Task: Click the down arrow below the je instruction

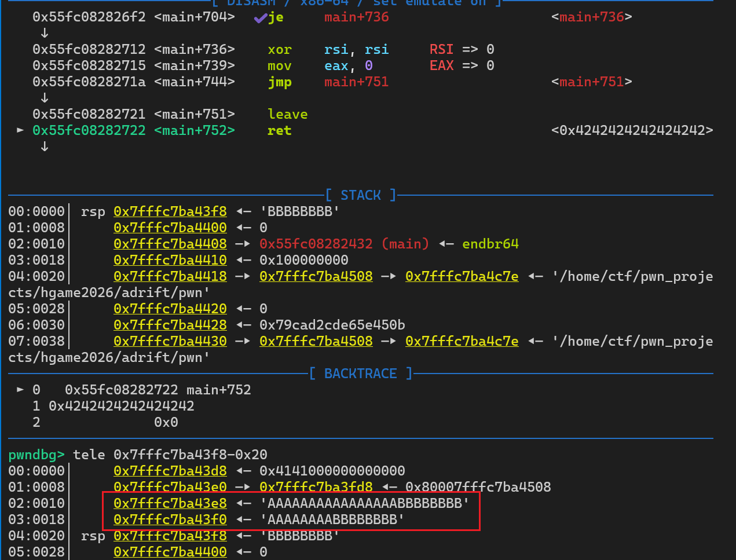Action: (x=45, y=34)
